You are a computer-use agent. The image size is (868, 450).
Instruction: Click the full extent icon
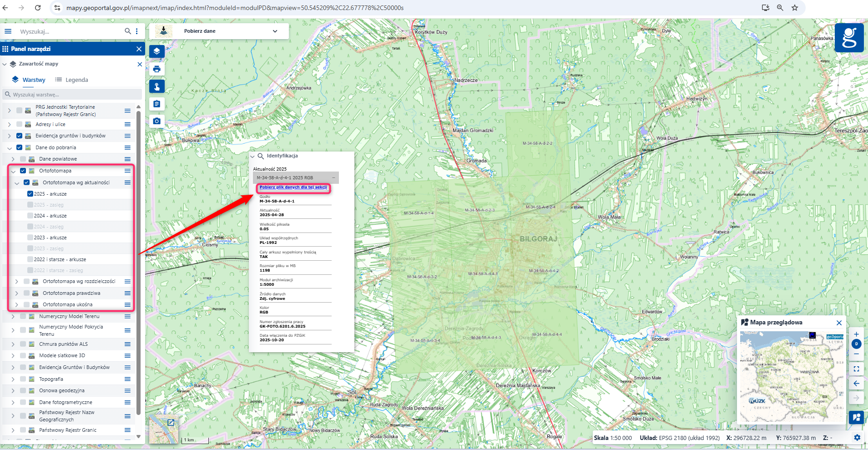(856, 369)
